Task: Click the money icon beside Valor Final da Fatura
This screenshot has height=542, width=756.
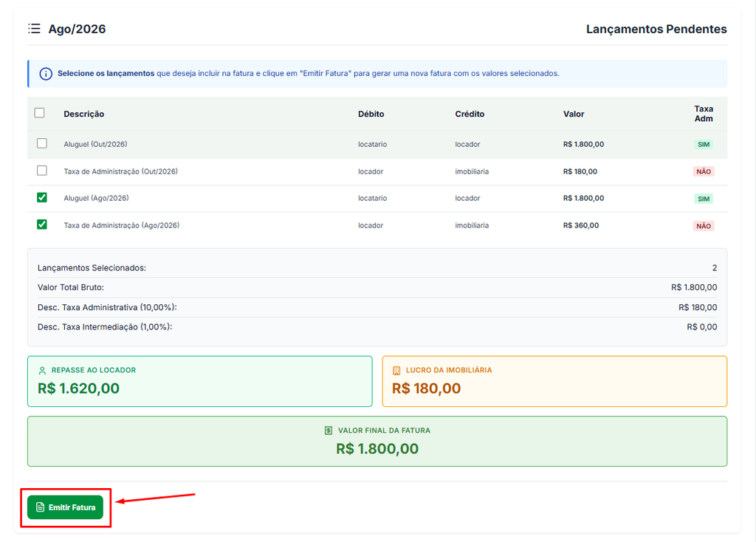Action: click(x=329, y=430)
